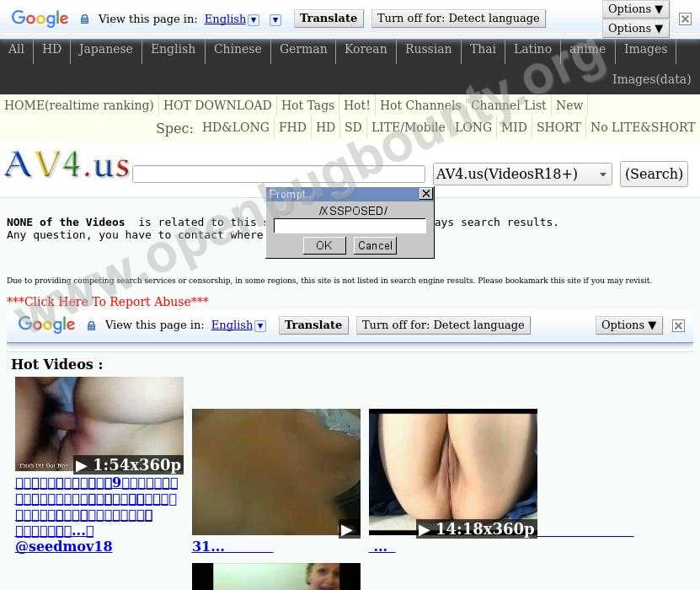700x590 pixels.
Task: Open the @seedmov18 channel link
Action: point(63,546)
